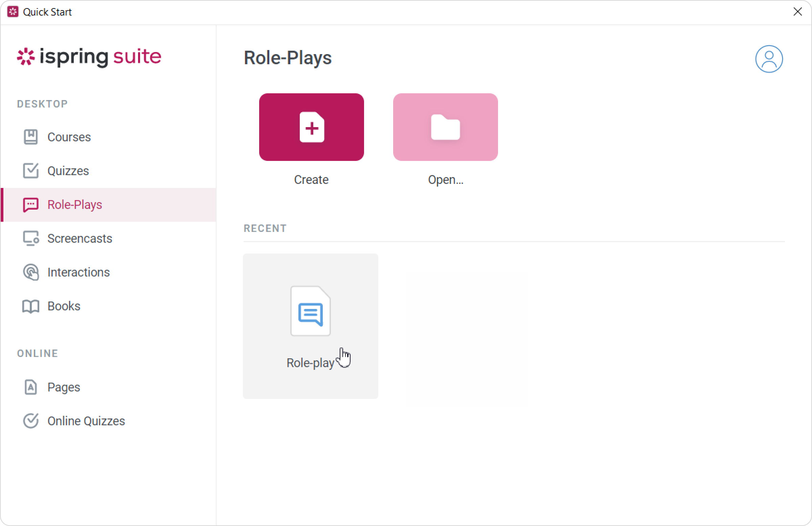Screen dimensions: 812x526
Task: Click the Online Quizzes circle-check icon
Action: pos(31,421)
